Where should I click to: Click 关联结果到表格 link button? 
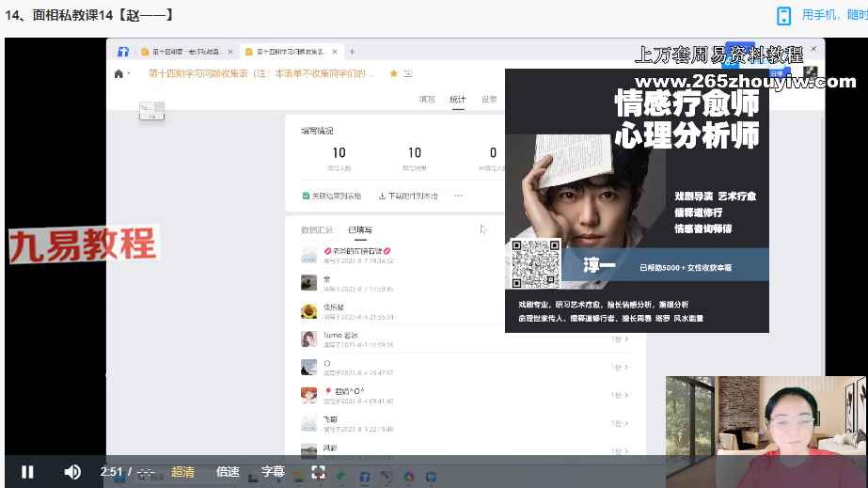[331, 196]
